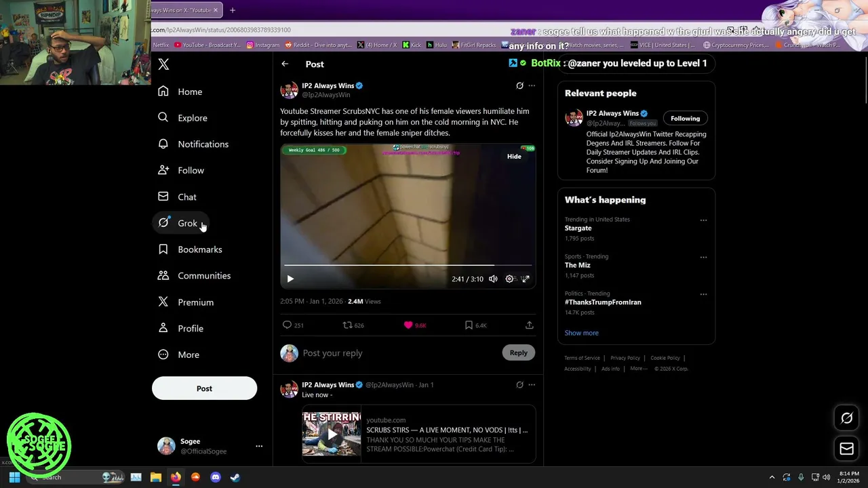Viewport: 868px width, 488px height.
Task: Open Discord from taskbar
Action: click(216, 477)
